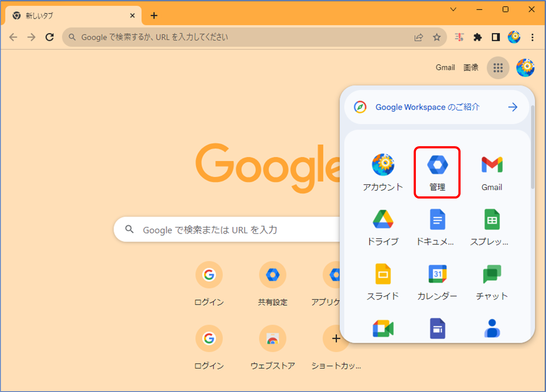Go forward to next page

tap(32, 37)
